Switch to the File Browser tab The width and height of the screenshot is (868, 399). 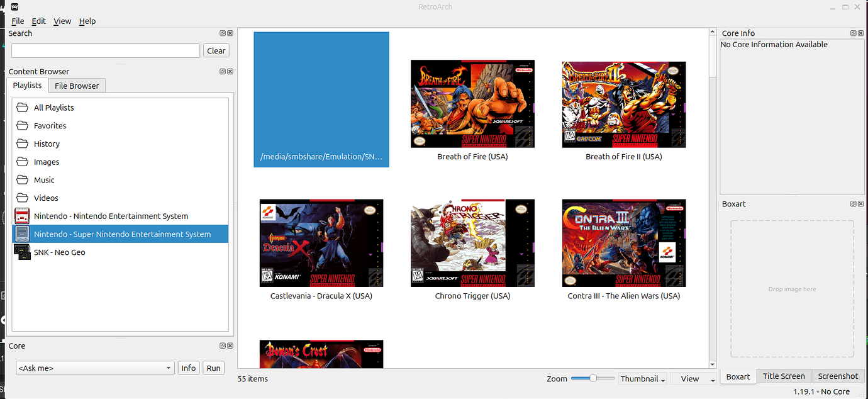76,85
